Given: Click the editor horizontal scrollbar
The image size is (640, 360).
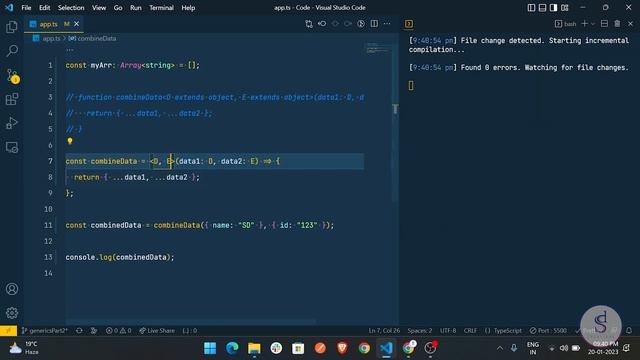Looking at the screenshot, I should coord(191,322).
